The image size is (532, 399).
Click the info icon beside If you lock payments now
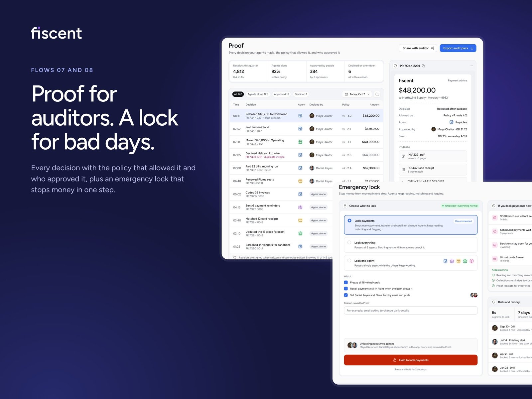pyautogui.click(x=494, y=206)
